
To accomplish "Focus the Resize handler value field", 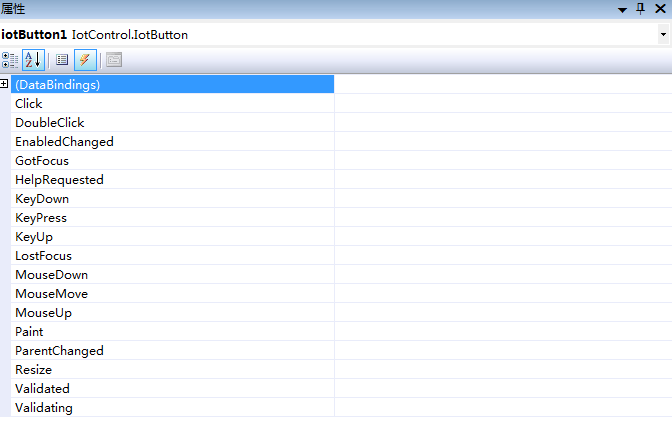I will click(503, 370).
